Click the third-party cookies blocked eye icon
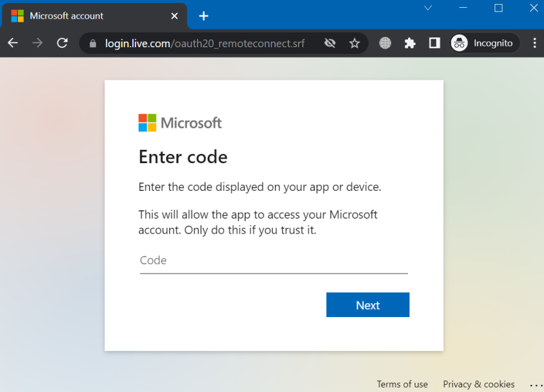This screenshot has height=392, width=544. pyautogui.click(x=330, y=43)
